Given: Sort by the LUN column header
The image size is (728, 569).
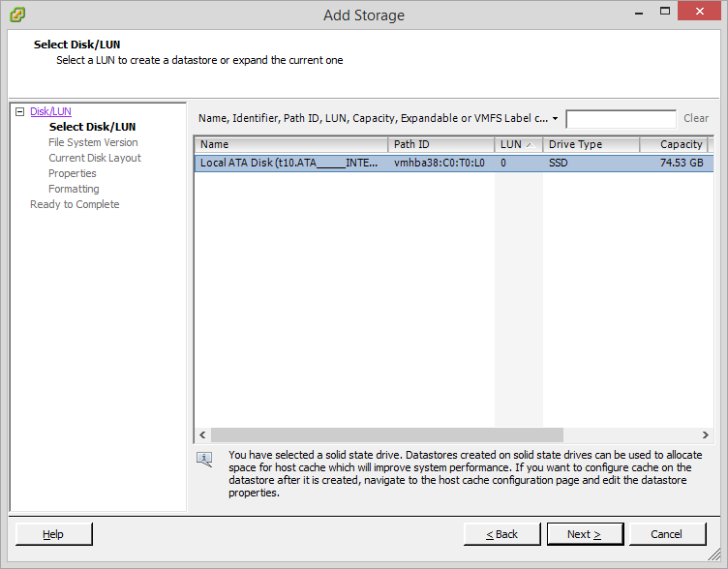Looking at the screenshot, I should (517, 144).
